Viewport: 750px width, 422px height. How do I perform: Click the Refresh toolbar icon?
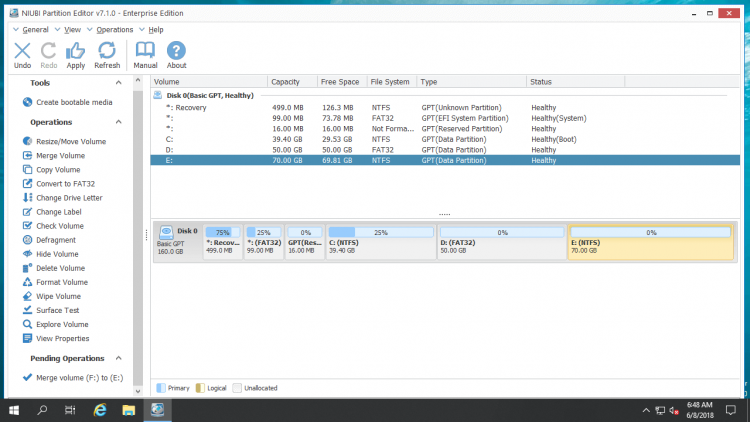click(x=107, y=55)
